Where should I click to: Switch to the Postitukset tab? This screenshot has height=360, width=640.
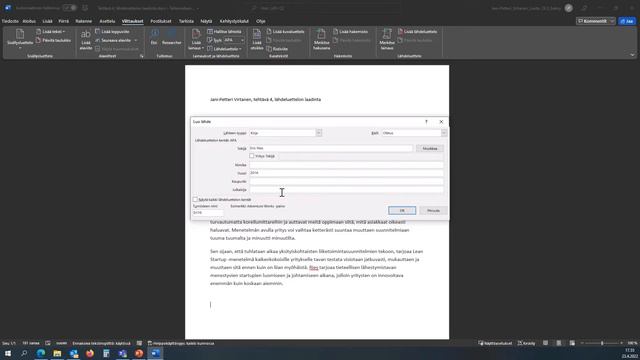[161, 21]
